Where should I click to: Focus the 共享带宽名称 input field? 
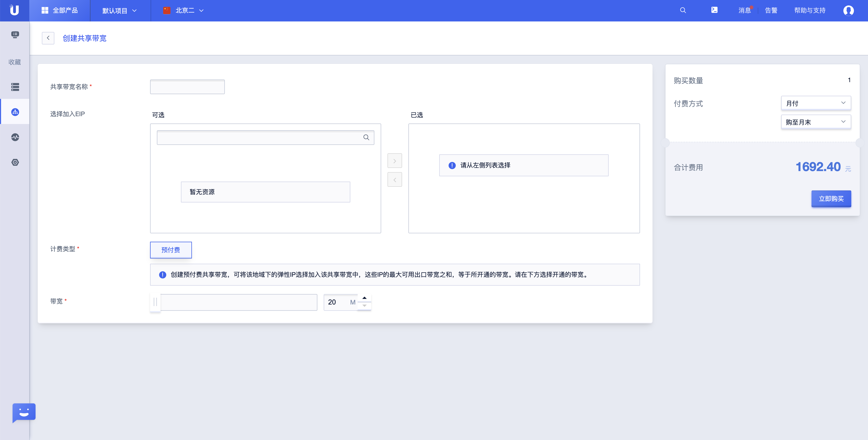pyautogui.click(x=187, y=87)
